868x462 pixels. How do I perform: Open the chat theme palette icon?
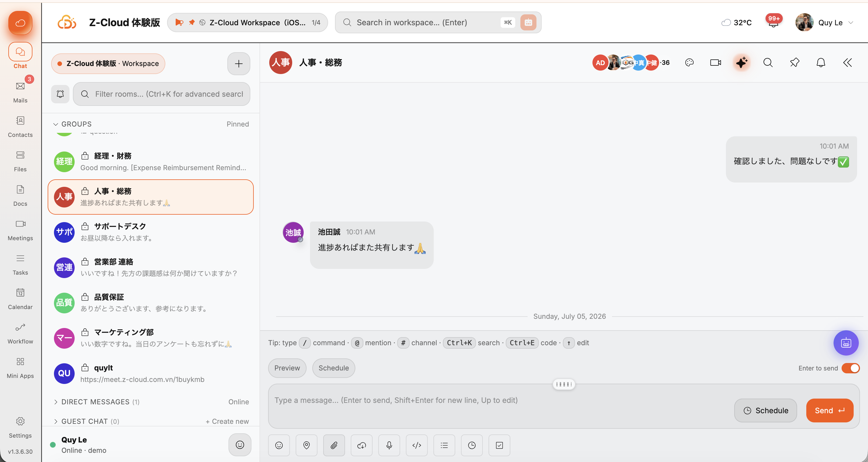coord(689,63)
